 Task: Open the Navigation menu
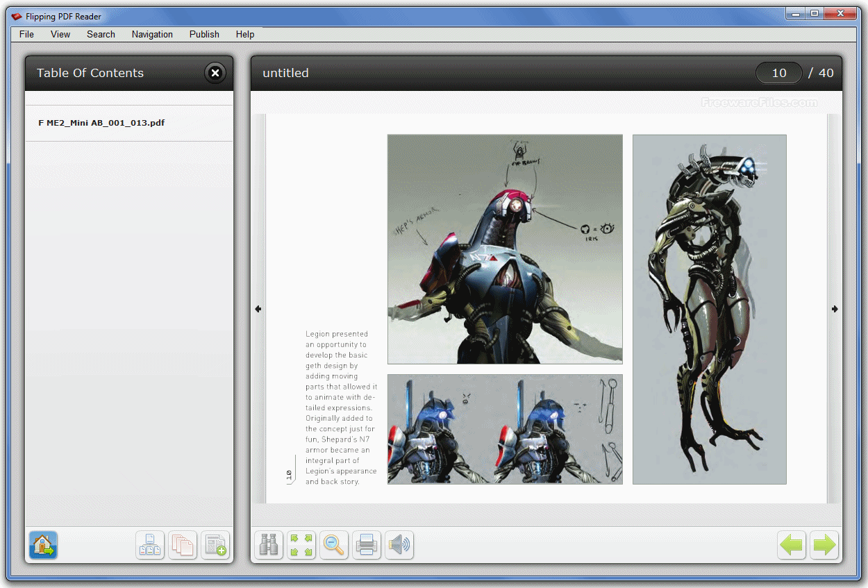[x=152, y=34]
